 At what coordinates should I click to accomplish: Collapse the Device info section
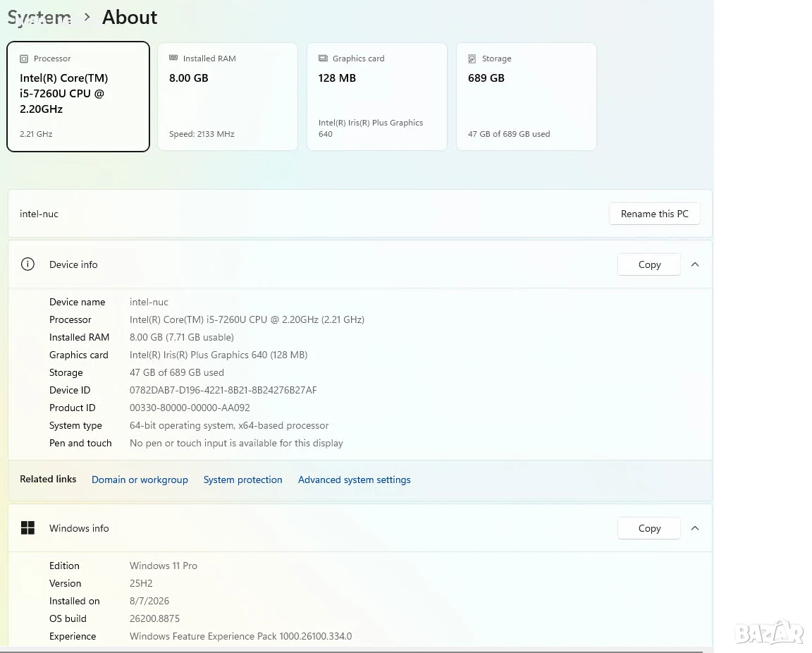tap(695, 264)
